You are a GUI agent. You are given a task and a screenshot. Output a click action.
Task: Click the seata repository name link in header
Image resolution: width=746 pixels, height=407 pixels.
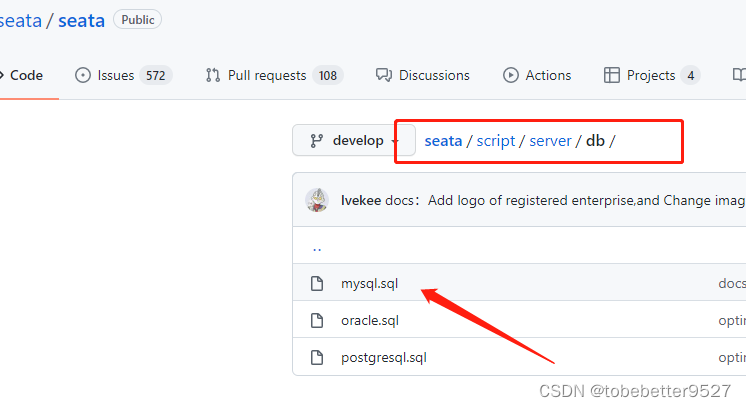click(81, 20)
